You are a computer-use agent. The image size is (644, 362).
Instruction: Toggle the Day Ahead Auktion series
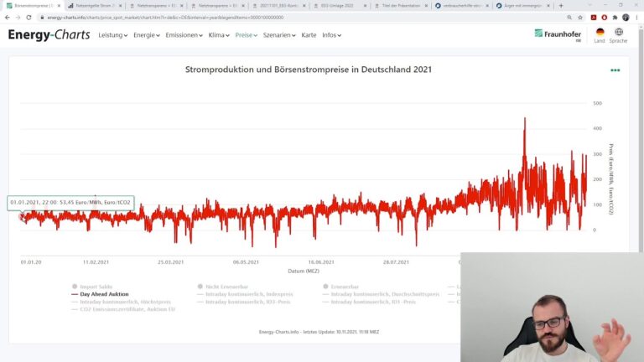[x=100, y=294]
